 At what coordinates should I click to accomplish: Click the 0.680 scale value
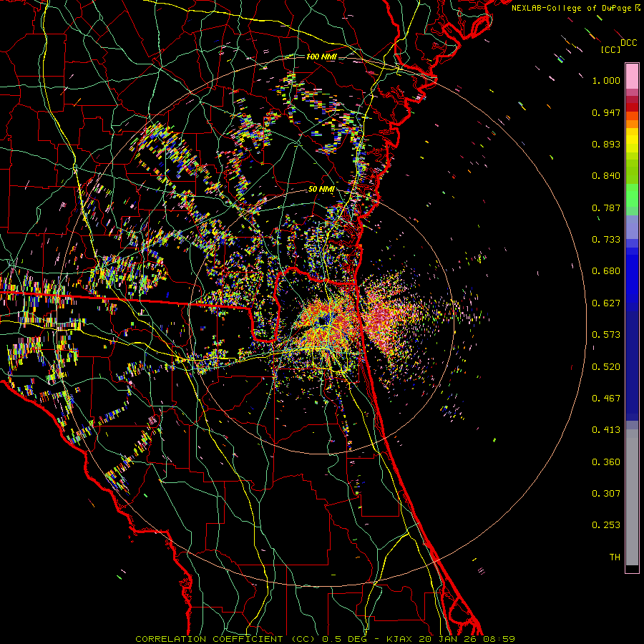click(x=606, y=271)
